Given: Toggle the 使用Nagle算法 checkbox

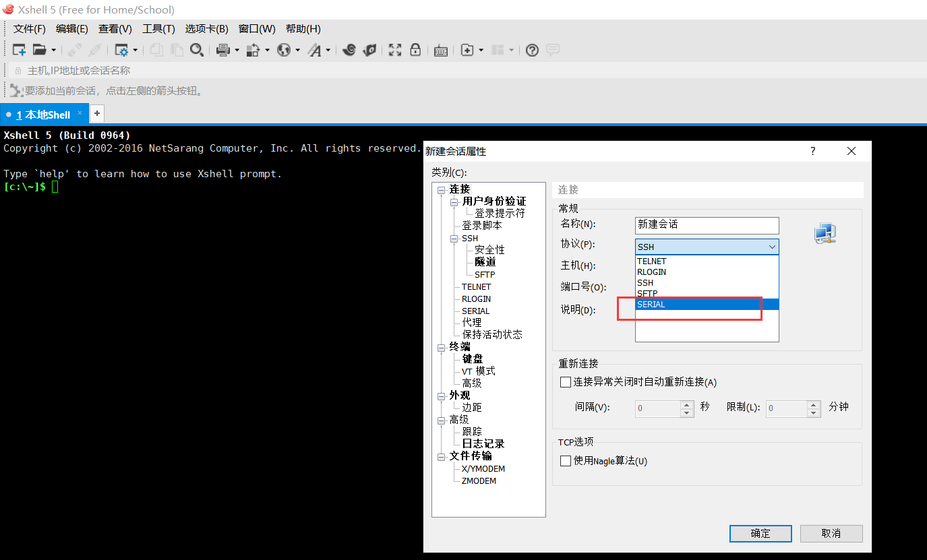Looking at the screenshot, I should tap(566, 461).
